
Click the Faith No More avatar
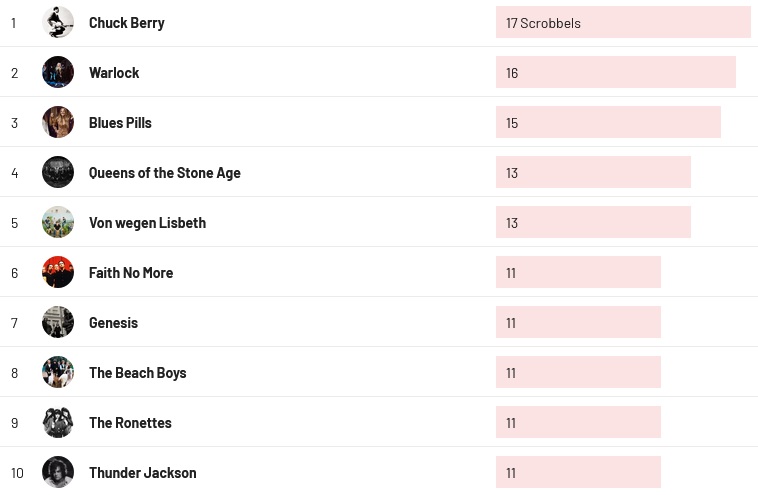click(x=58, y=272)
